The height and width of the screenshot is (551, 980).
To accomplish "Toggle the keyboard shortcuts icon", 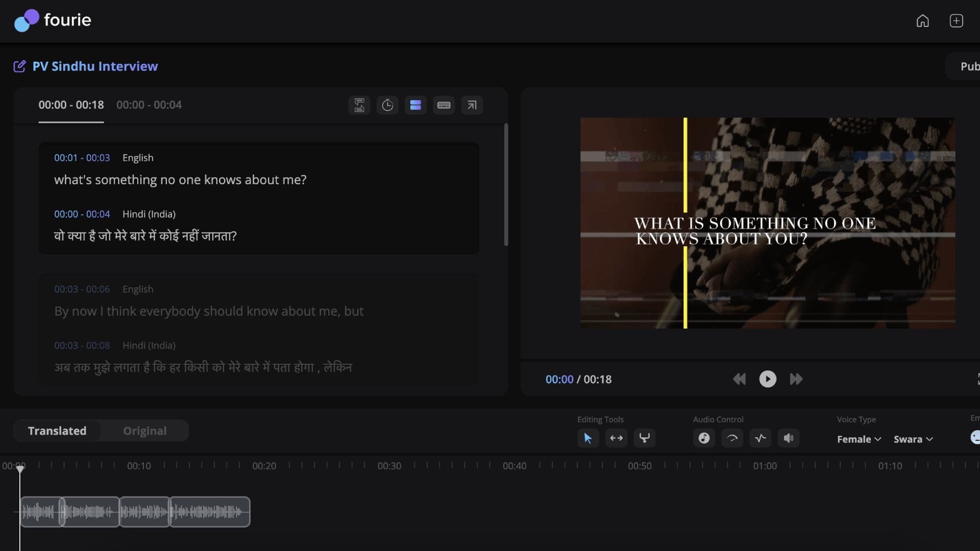I will [x=444, y=105].
